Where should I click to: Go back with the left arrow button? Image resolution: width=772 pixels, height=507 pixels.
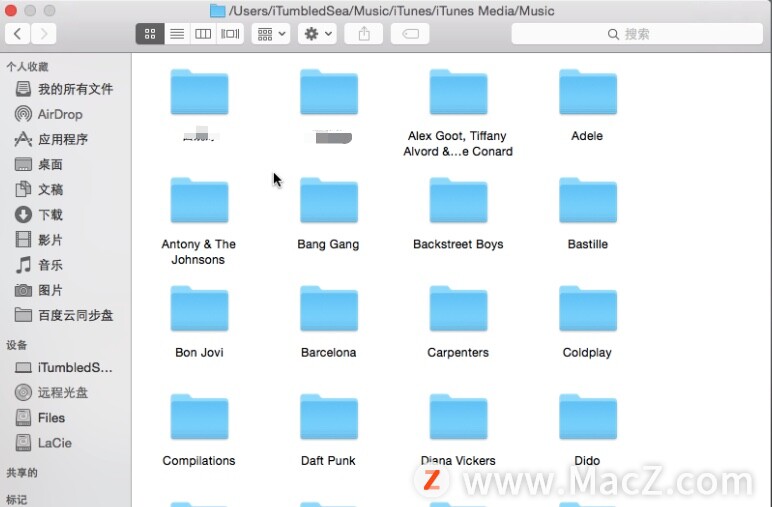(x=18, y=33)
